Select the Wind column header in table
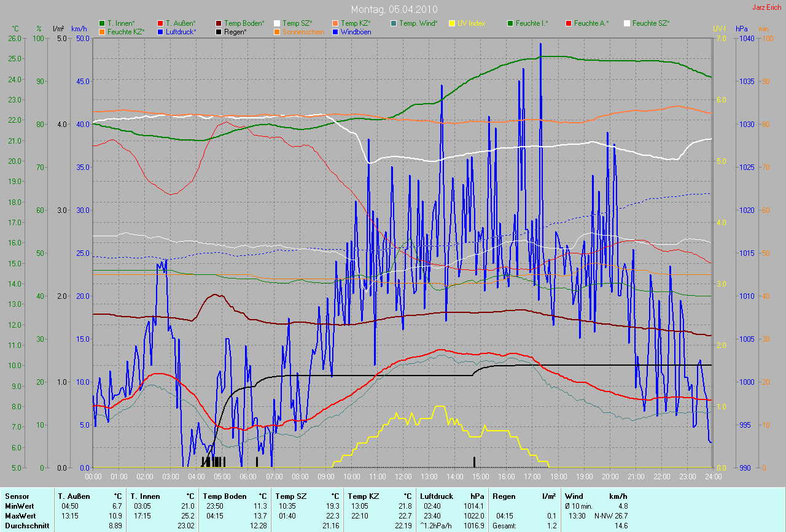Screen dimensions: 786x532 click(x=574, y=496)
